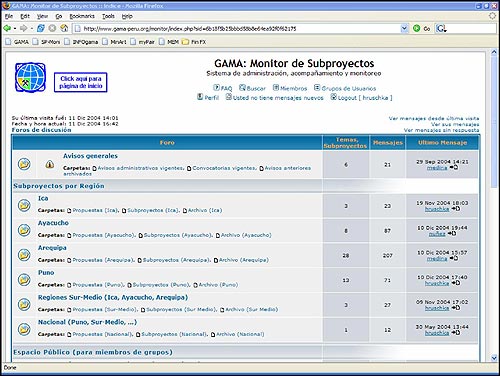Screen dimensions: 500x376
Task: Click the Stop loading icon
Action: pos(52,28)
